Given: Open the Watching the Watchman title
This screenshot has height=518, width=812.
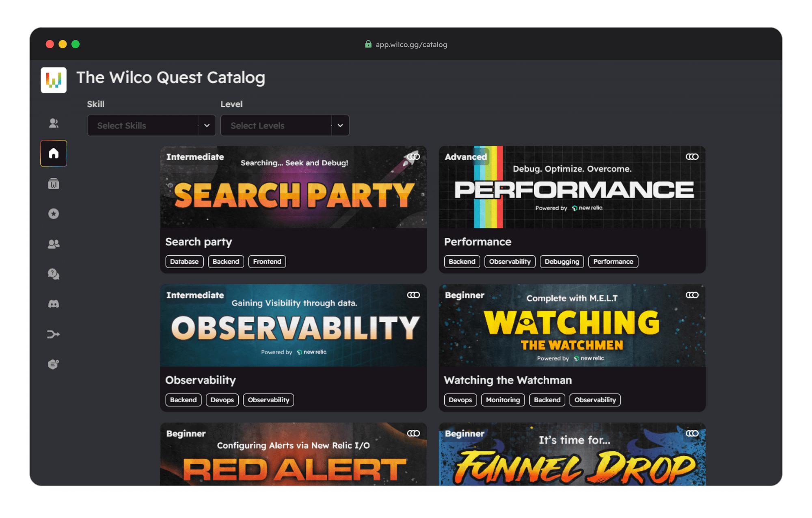Looking at the screenshot, I should (x=508, y=380).
